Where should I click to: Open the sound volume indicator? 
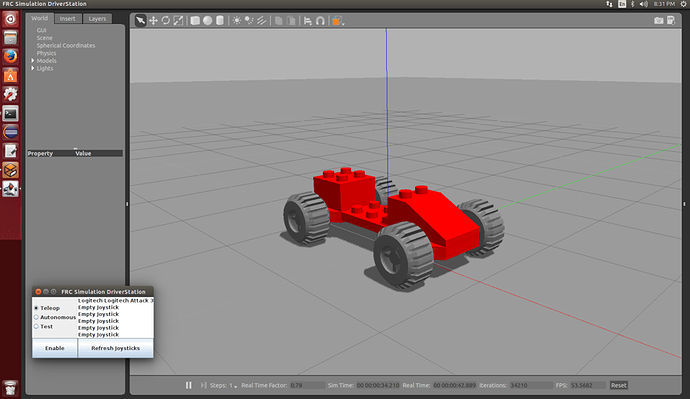643,4
